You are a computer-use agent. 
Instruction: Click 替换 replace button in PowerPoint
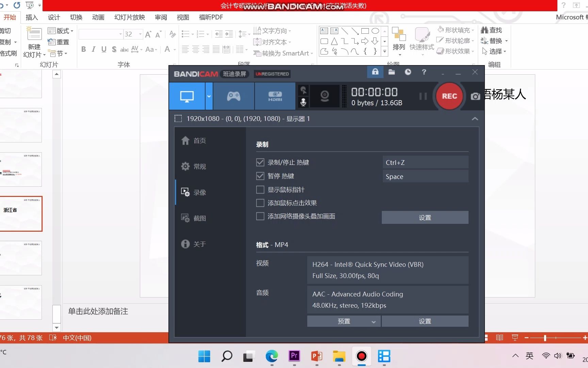coord(494,41)
